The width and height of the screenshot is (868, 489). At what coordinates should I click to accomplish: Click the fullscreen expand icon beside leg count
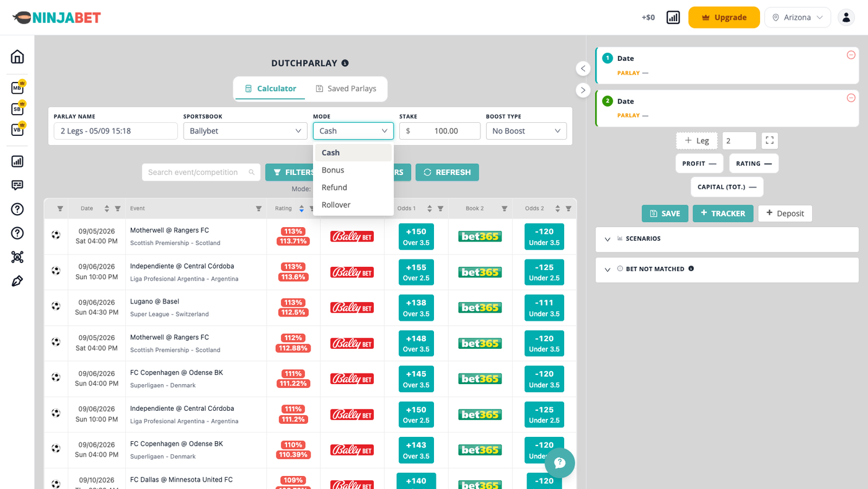(769, 141)
